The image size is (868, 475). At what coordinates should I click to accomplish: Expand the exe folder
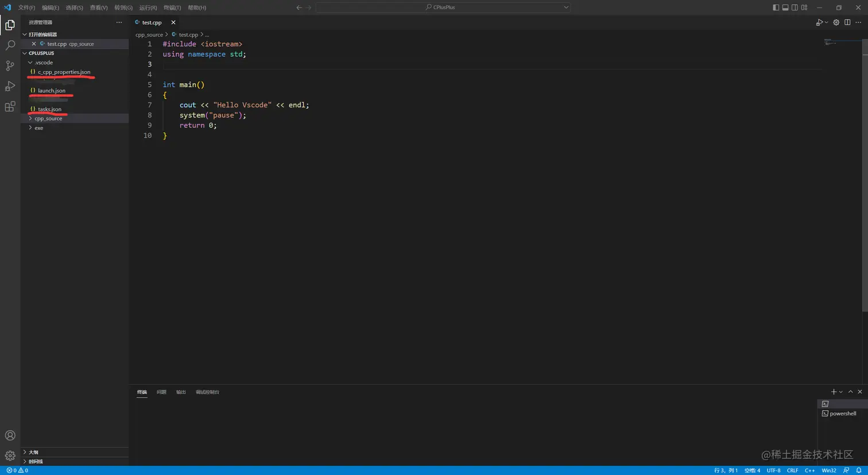(x=75, y=128)
